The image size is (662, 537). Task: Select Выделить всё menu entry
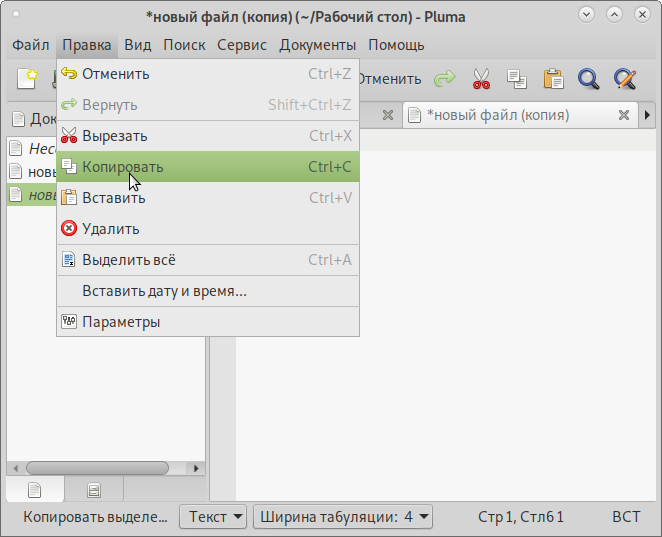click(128, 260)
